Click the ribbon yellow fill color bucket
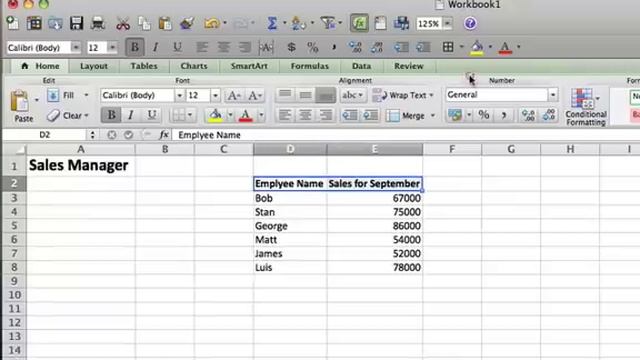 click(x=215, y=115)
